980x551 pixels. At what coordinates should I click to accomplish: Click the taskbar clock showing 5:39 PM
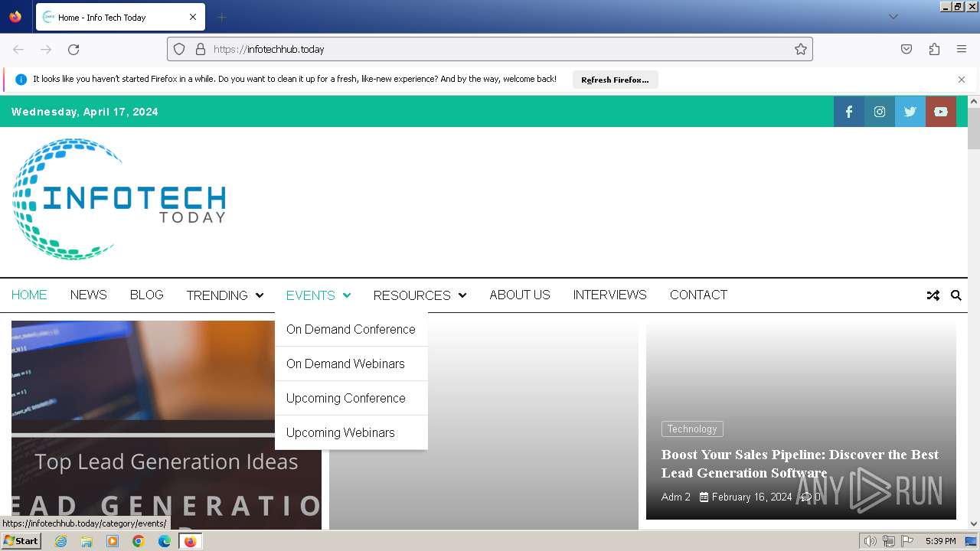pos(940,541)
